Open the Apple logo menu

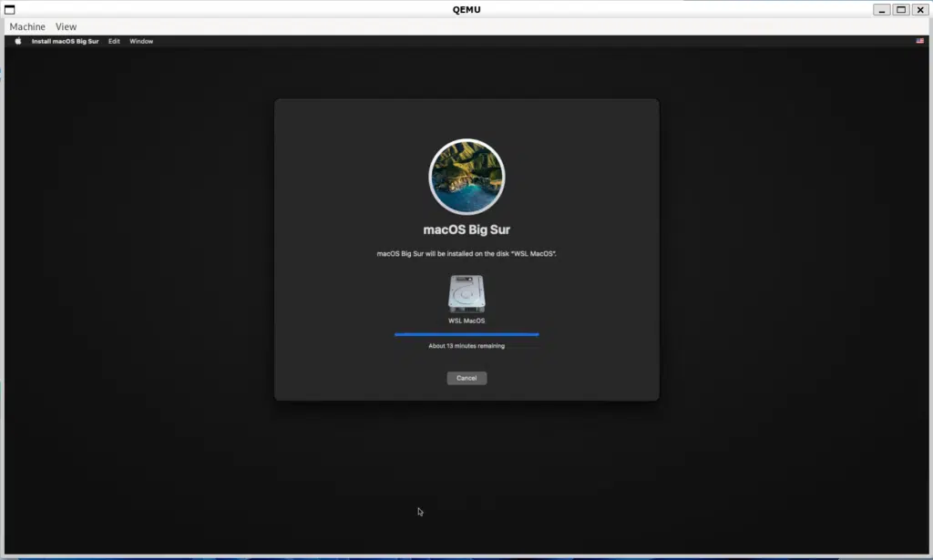pos(18,41)
